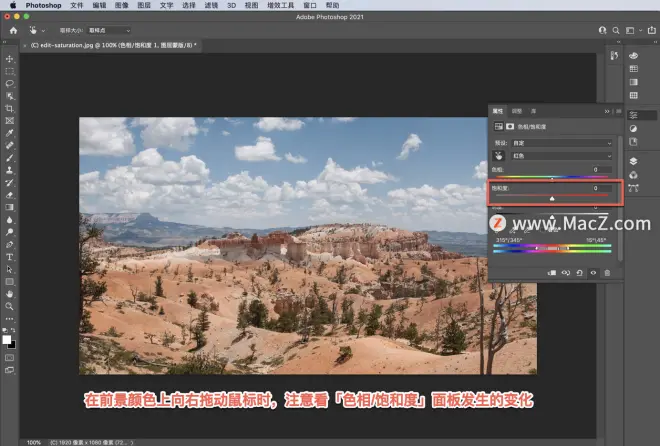Select the Frame tool
Viewport: 660px width, 446px height.
pyautogui.click(x=9, y=121)
